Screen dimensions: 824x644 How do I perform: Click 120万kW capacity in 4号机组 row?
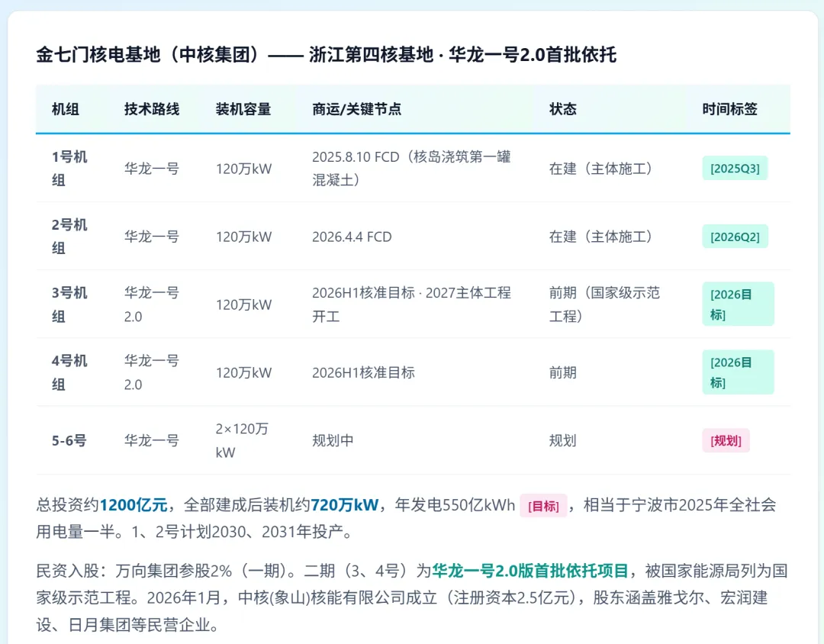[x=244, y=372]
